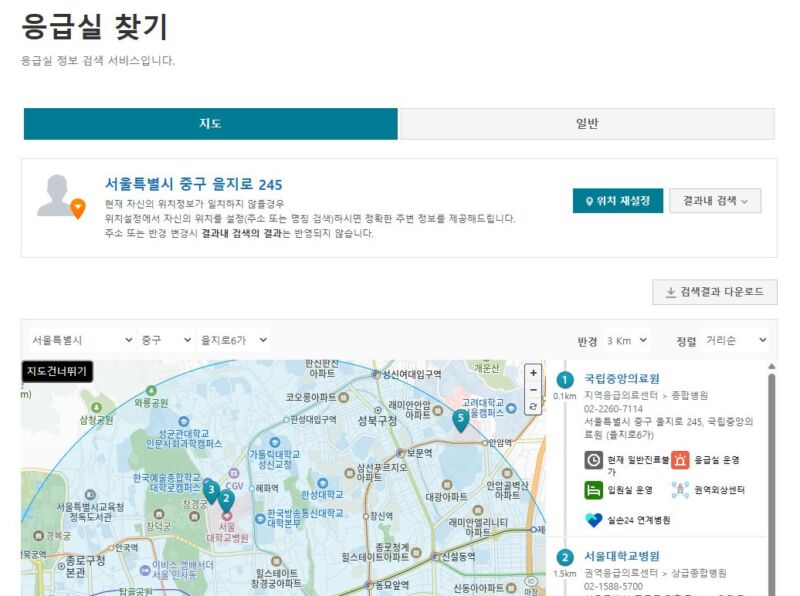Image resolution: width=800 pixels, height=596 pixels.
Task: Switch to the 일반 tab
Action: [587, 123]
